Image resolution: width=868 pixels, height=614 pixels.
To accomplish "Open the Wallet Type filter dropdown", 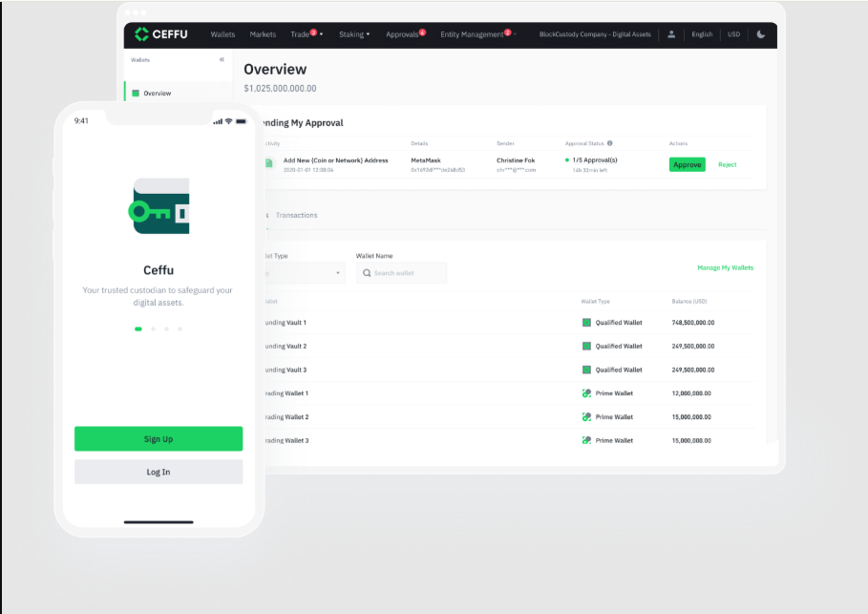I will [303, 273].
